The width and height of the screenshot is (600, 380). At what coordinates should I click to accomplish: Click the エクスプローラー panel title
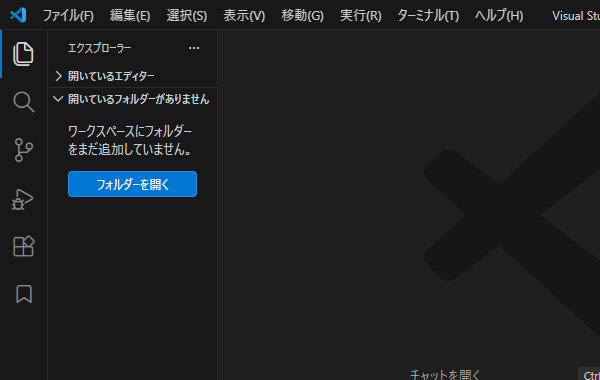[99, 48]
